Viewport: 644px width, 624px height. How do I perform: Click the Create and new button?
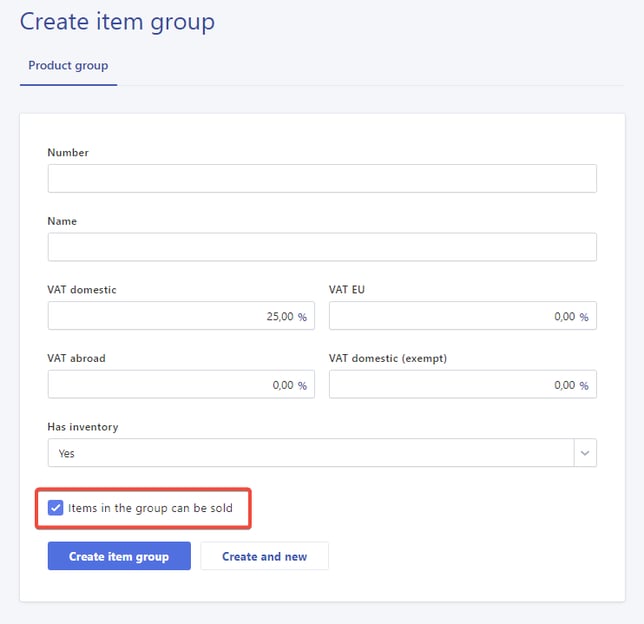tap(264, 556)
